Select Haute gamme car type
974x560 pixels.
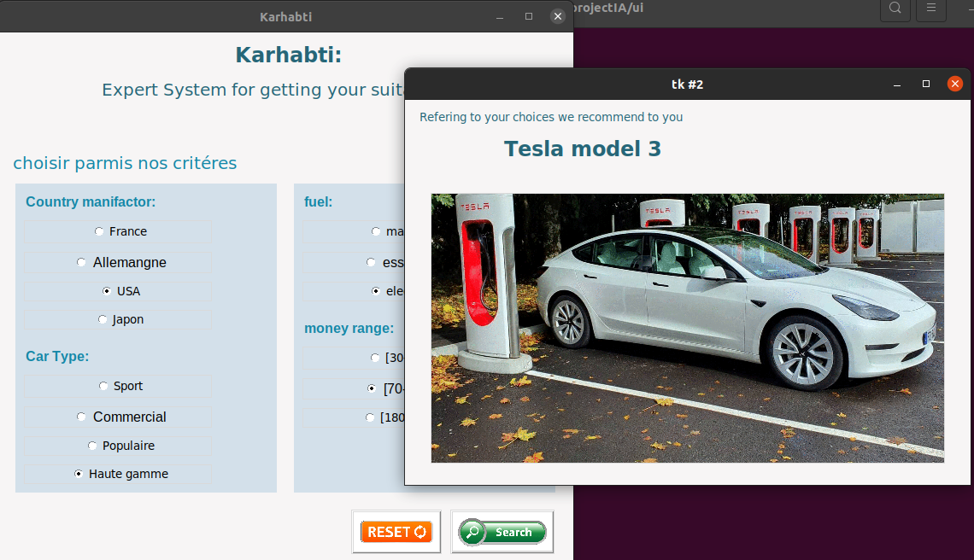point(118,474)
